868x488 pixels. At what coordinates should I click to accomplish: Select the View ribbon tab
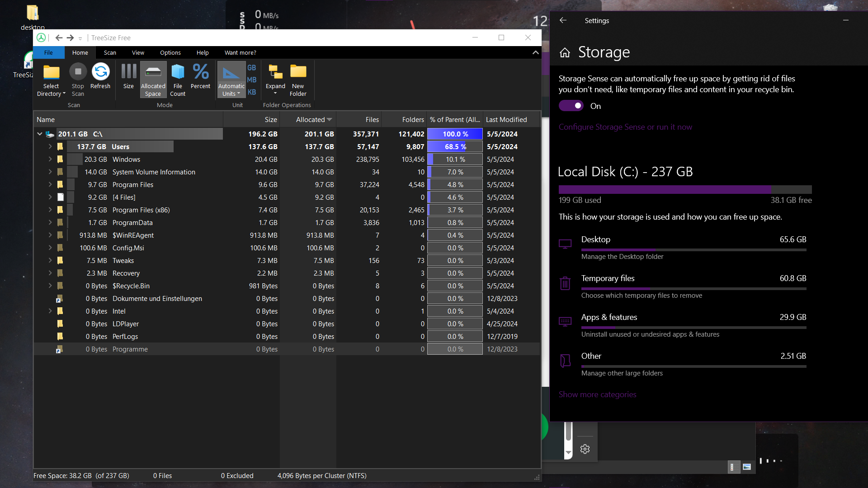tap(138, 52)
